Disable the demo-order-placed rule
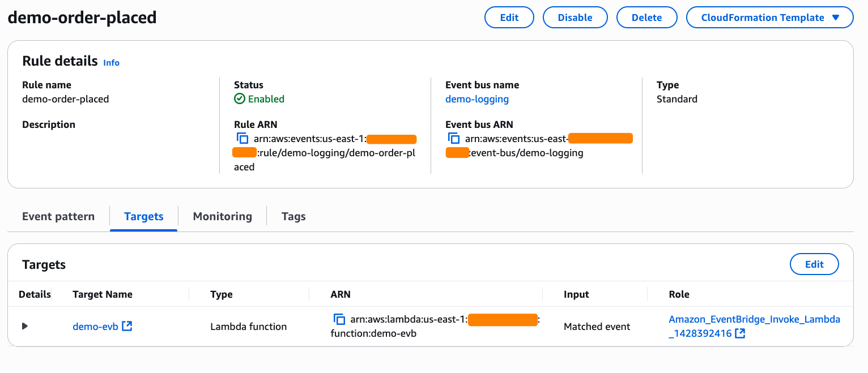Viewport: 868px width, 373px height. tap(575, 18)
